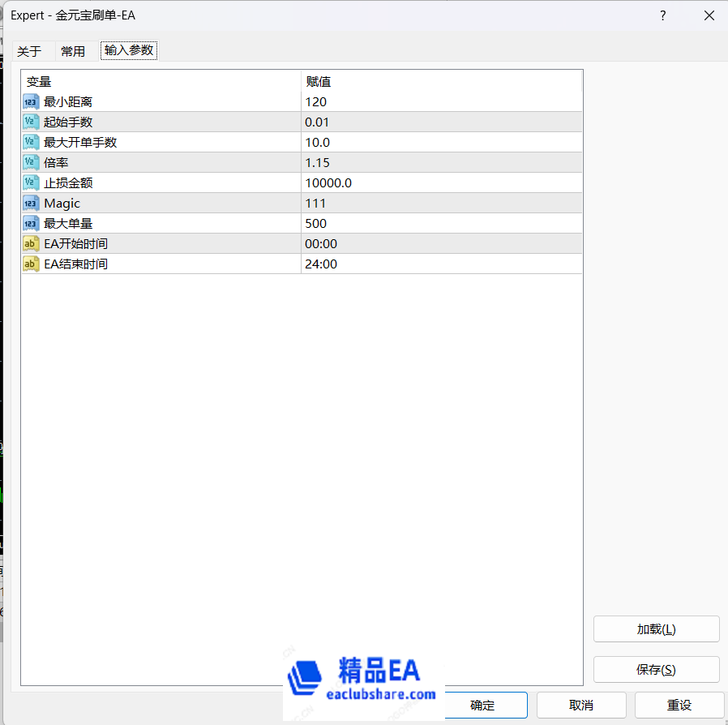
Task: Edit the EA开始时间 value 00:00
Action: pos(365,243)
